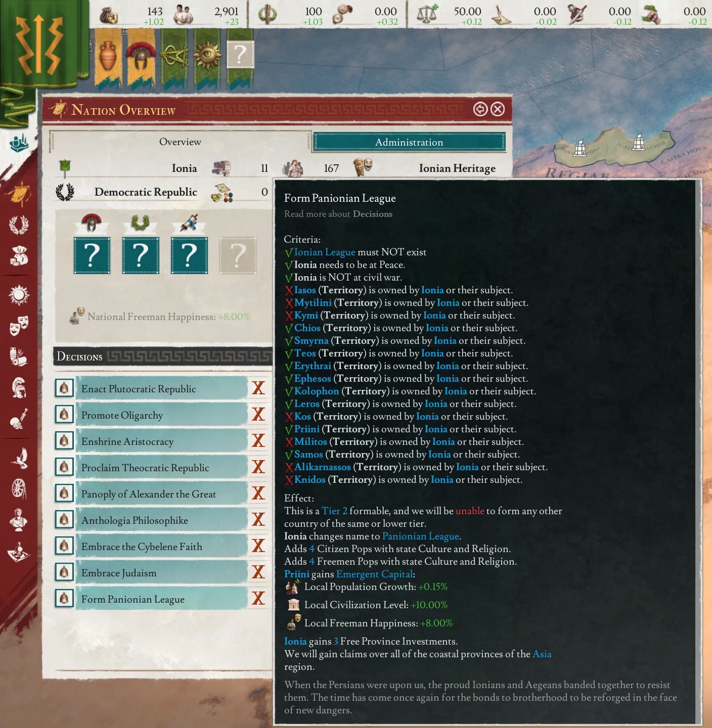Click the greyed question mark banner
712x728 pixels.
tap(240, 54)
